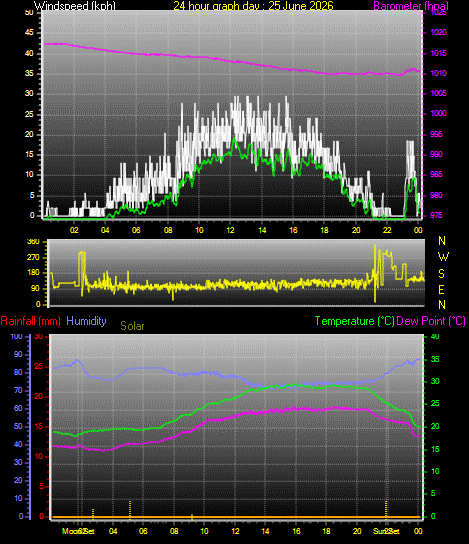
Task: Click 30 on the windspeed axis
Action: tap(29, 93)
